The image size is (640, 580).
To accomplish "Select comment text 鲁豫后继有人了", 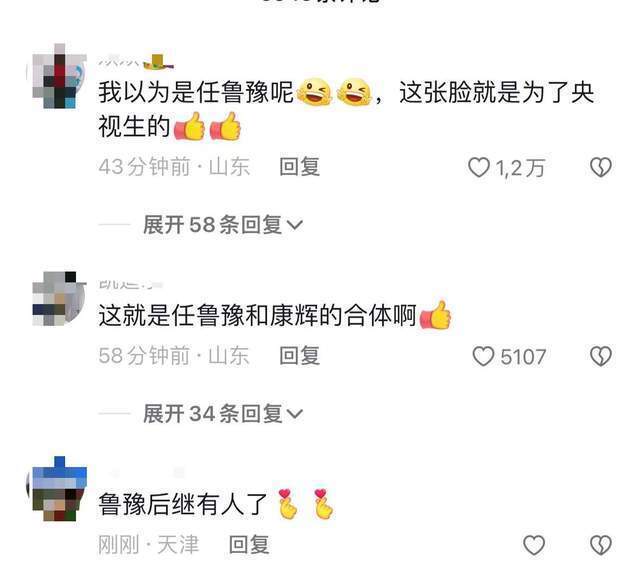I will click(183, 504).
